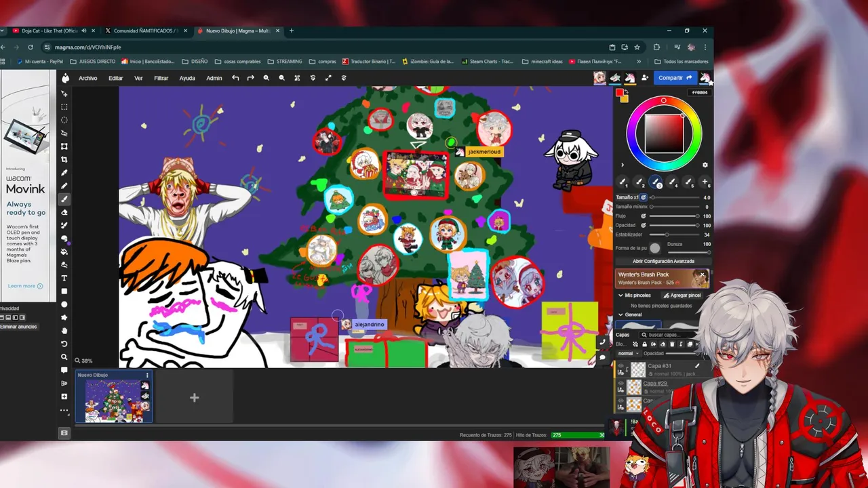Select the Zoom tool in left toolbar

(64, 357)
